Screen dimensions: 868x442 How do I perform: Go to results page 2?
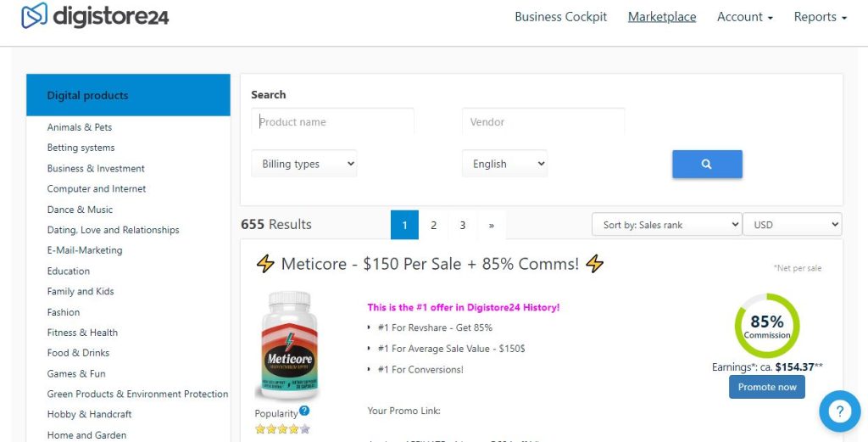(434, 225)
